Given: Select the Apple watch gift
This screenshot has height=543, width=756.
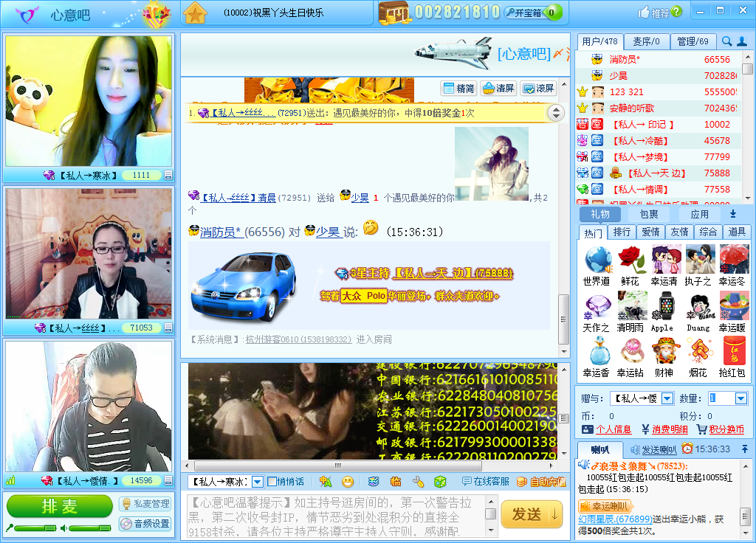Looking at the screenshot, I should click(661, 311).
